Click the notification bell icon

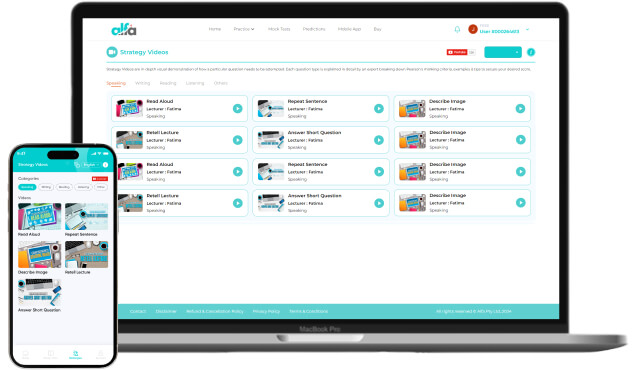click(457, 29)
